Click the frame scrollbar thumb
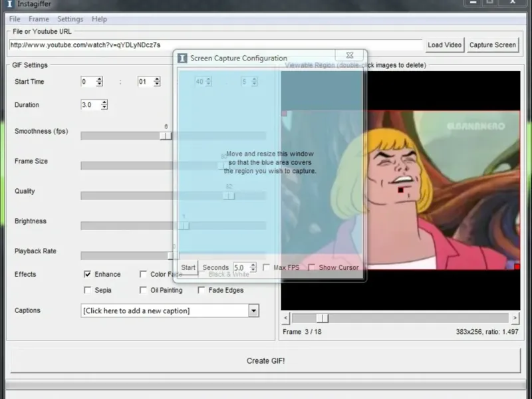532x399 pixels. pos(322,318)
